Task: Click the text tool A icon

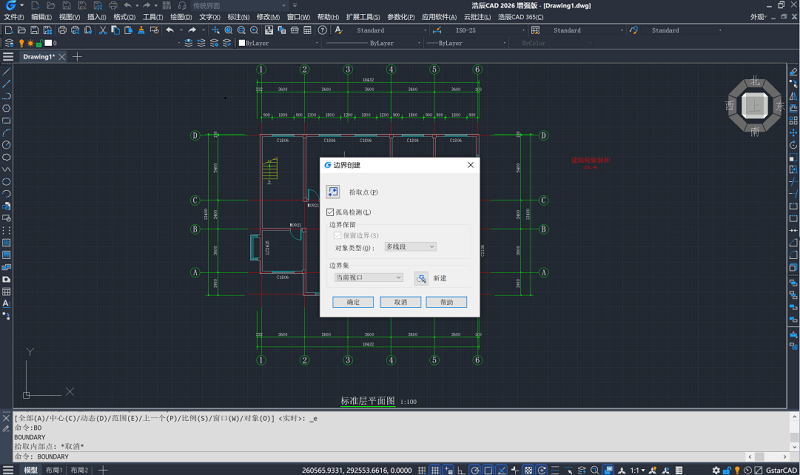Action: [7, 303]
